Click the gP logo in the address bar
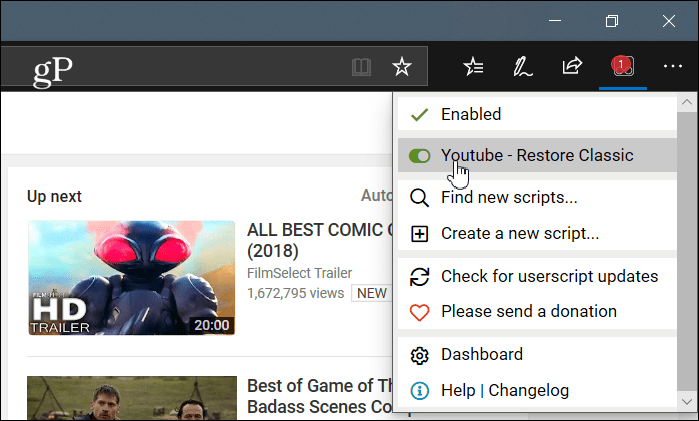 click(53, 71)
